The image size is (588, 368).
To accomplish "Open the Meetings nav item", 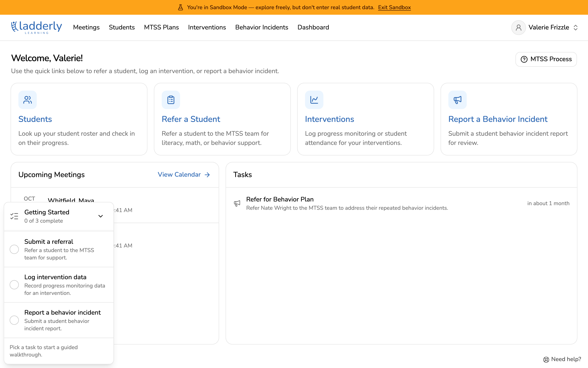I will click(86, 27).
